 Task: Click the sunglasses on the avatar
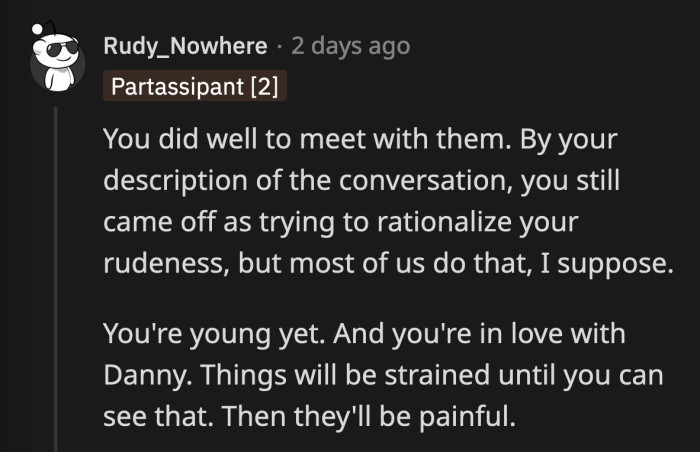pos(54,49)
